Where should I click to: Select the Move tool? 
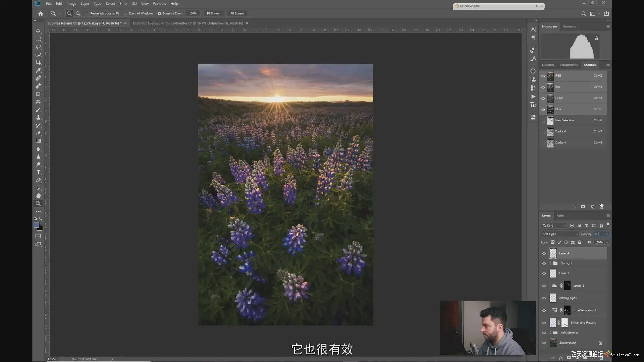[38, 31]
